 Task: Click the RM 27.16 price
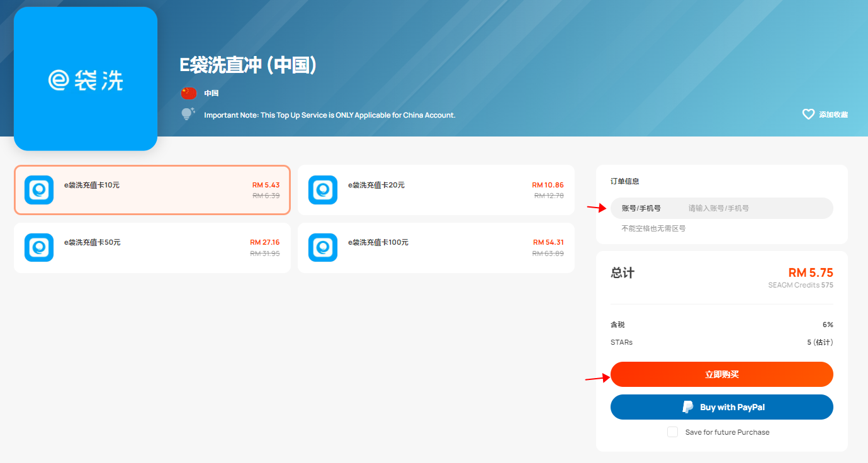265,242
